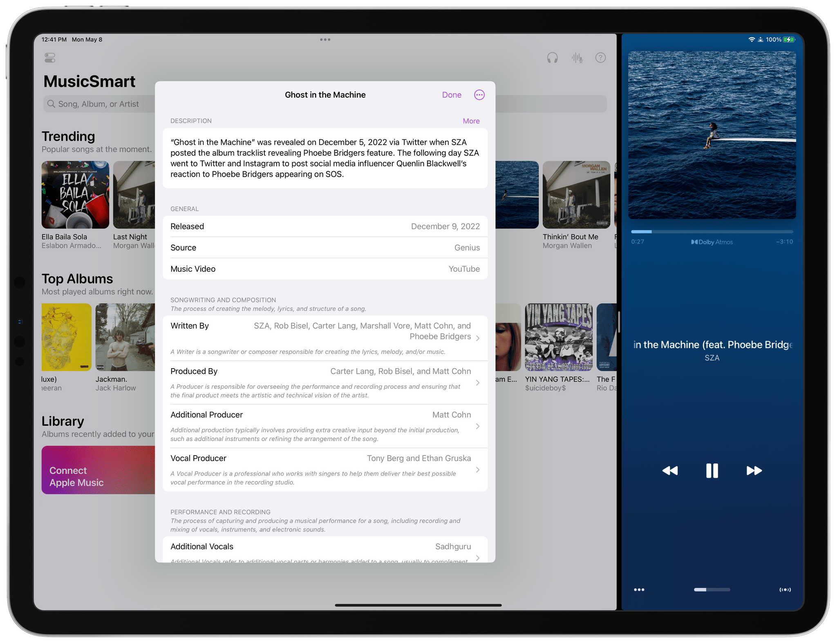837x644 pixels.
Task: Click the MusicSmart help question mark icon
Action: coord(601,58)
